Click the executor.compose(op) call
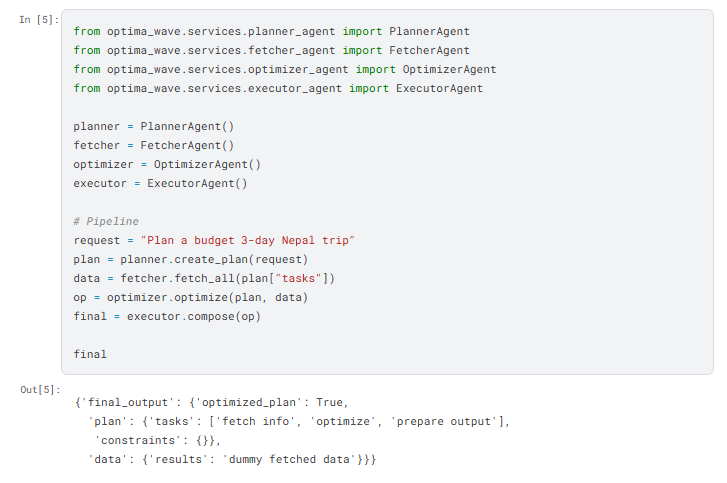This screenshot has height=483, width=727. (x=194, y=316)
